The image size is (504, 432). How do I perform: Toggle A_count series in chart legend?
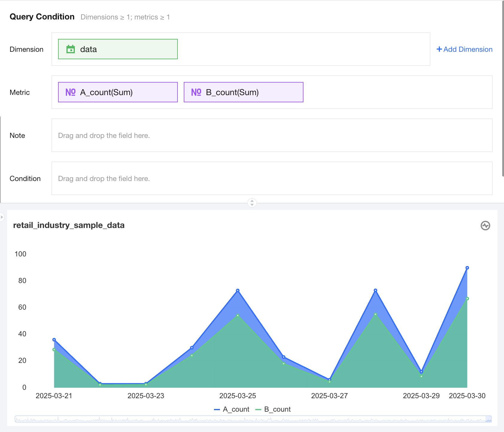pyautogui.click(x=232, y=409)
